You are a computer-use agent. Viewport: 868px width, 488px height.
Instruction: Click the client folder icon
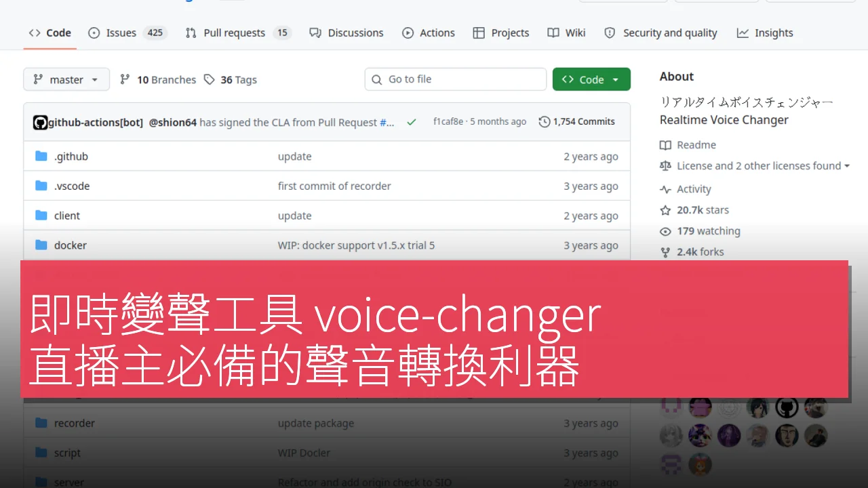[41, 216]
